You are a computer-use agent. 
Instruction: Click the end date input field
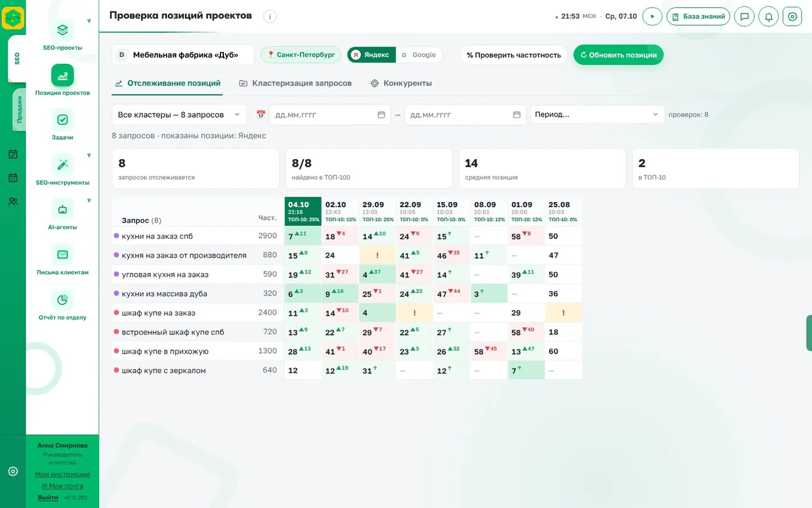(465, 114)
